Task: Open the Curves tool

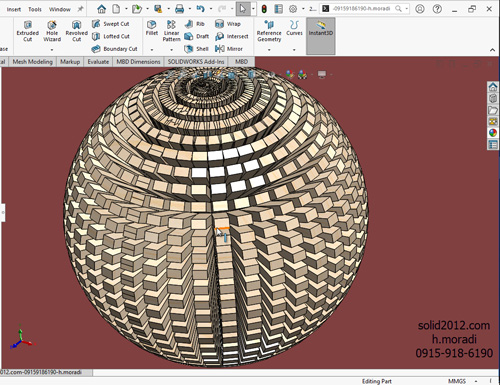Action: click(x=294, y=28)
